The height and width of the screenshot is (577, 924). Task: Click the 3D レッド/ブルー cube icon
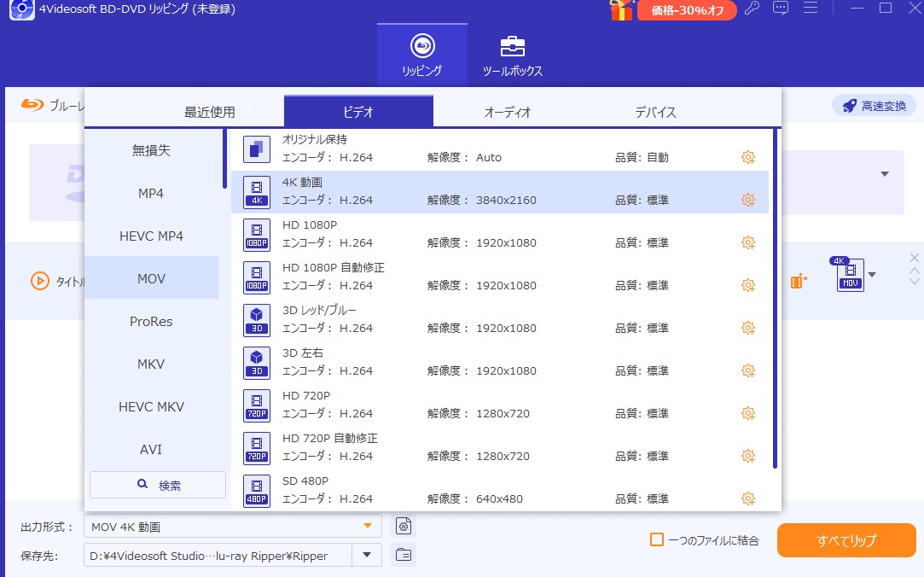[257, 320]
